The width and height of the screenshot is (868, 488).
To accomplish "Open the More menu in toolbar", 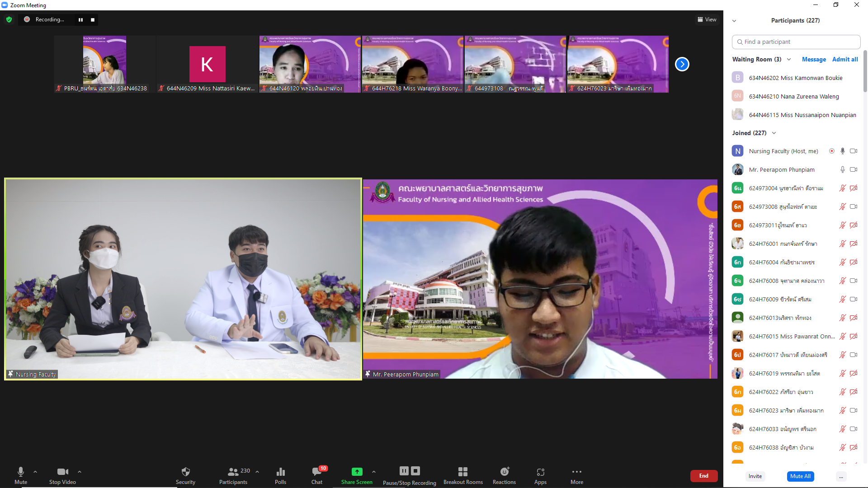I will click(576, 472).
